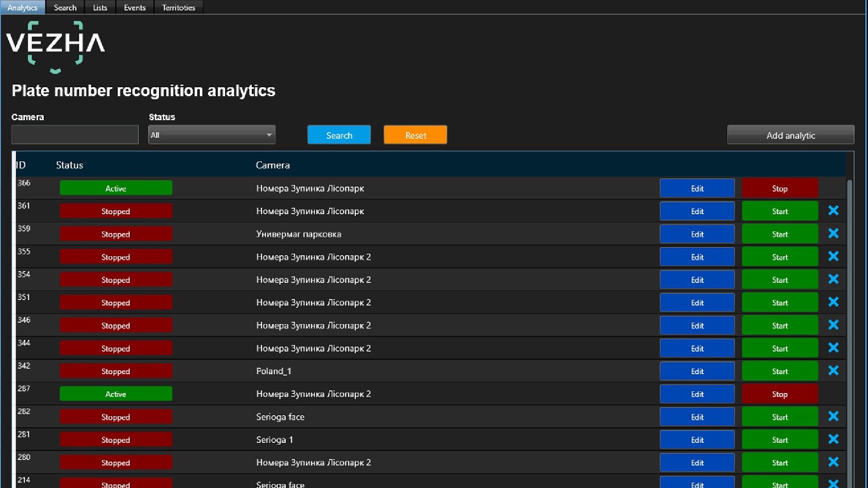Delete the Poland_1 analytic
868x488 pixels.
(833, 371)
